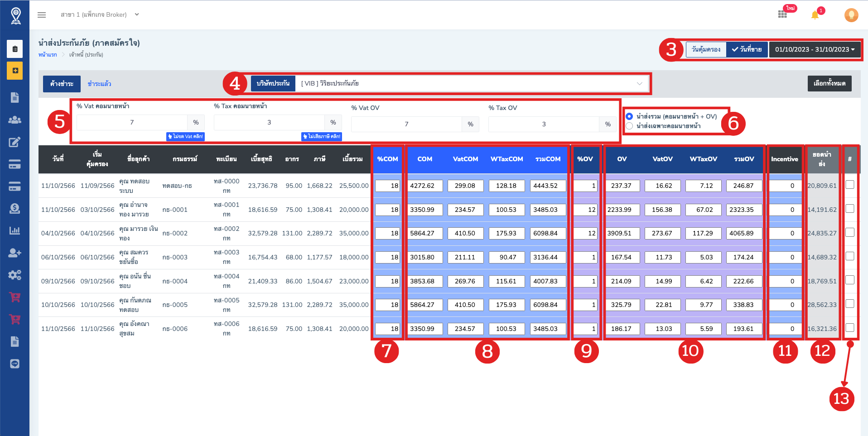
Task: Click the red cart icon just below the gears
Action: [15, 297]
